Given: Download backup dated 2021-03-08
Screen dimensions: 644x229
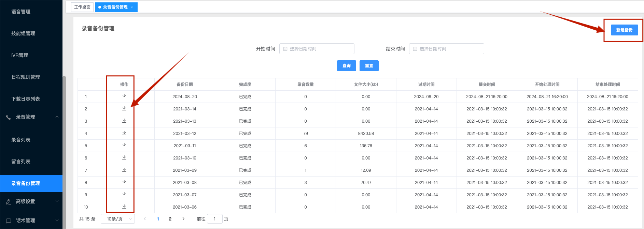Looking at the screenshot, I should 124,182.
